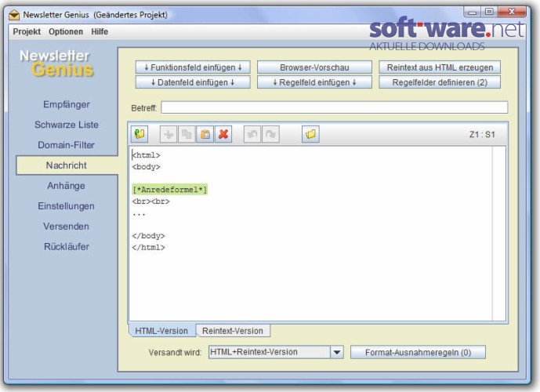
Task: Close the Newsletter Genius window
Action: click(512, 13)
